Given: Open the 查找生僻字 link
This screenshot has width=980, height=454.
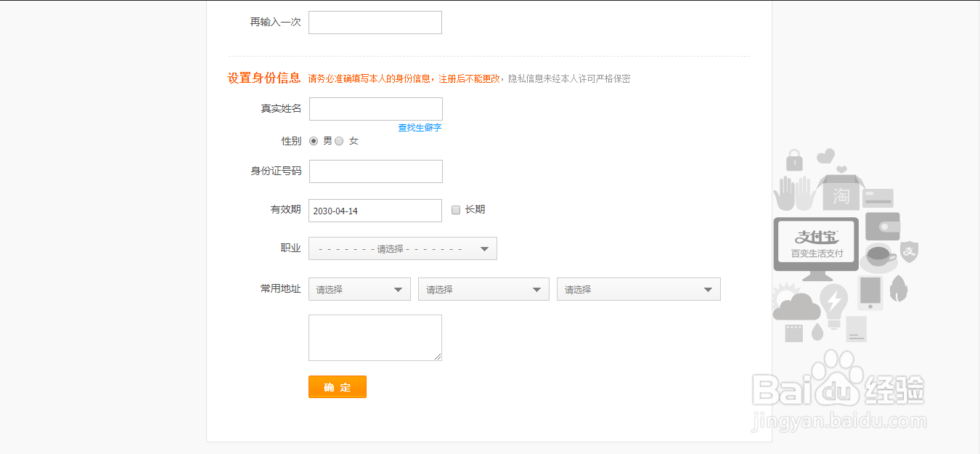Looking at the screenshot, I should click(420, 128).
